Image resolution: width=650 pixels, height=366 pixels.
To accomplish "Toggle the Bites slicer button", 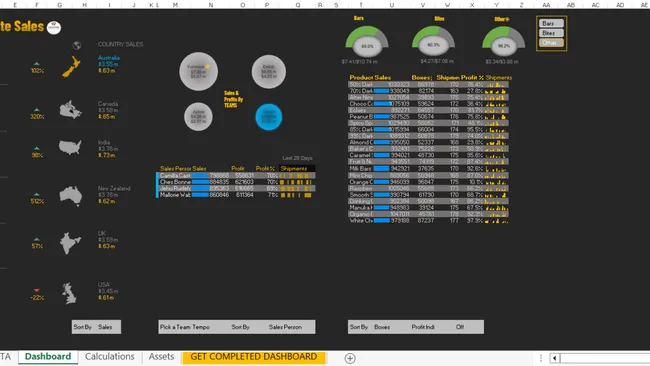I will [551, 33].
